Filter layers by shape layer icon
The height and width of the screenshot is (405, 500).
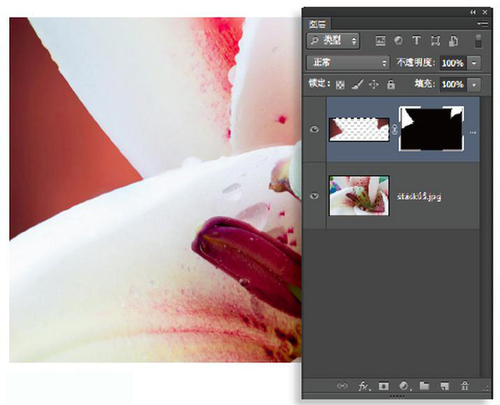[435, 41]
